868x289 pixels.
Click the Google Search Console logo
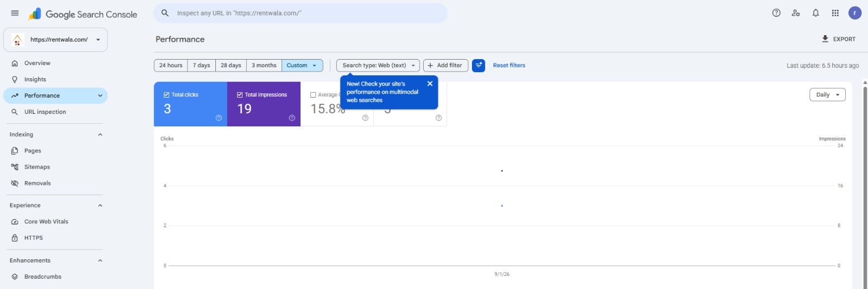coord(82,14)
